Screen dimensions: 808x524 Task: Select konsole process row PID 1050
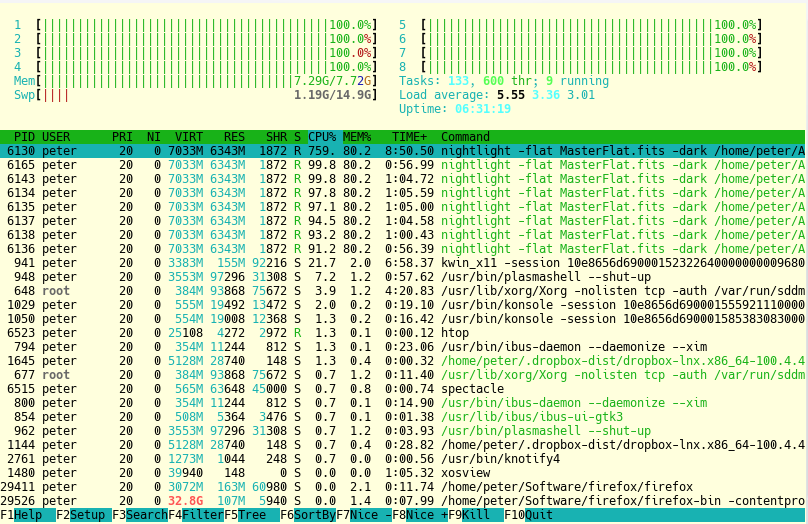(x=402, y=318)
